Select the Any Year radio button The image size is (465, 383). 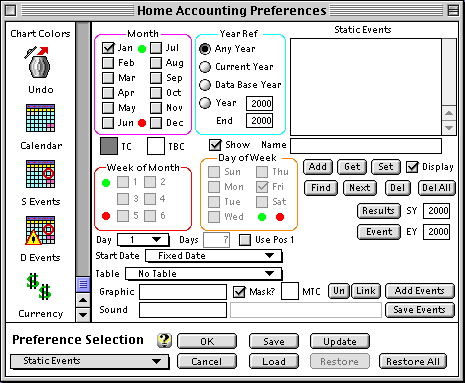(205, 49)
